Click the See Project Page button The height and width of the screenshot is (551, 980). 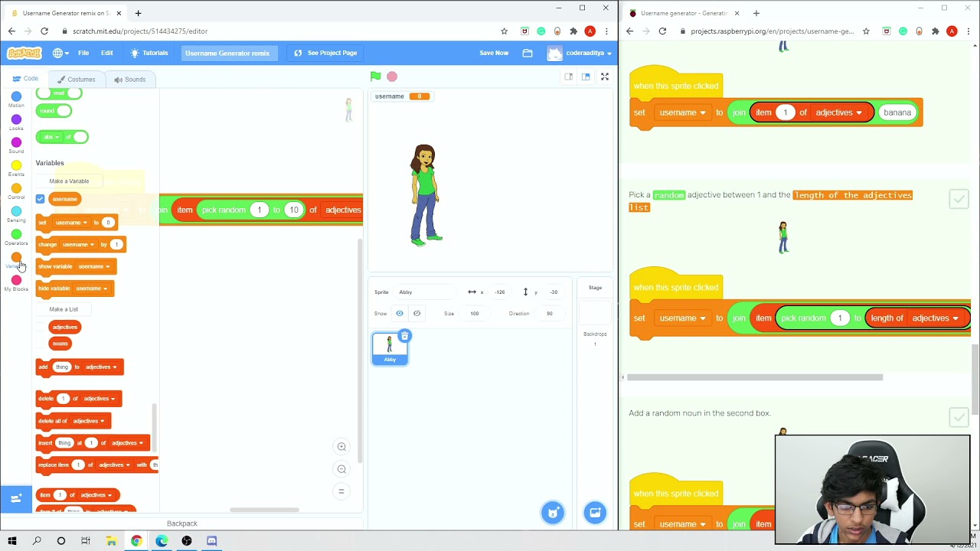point(325,53)
